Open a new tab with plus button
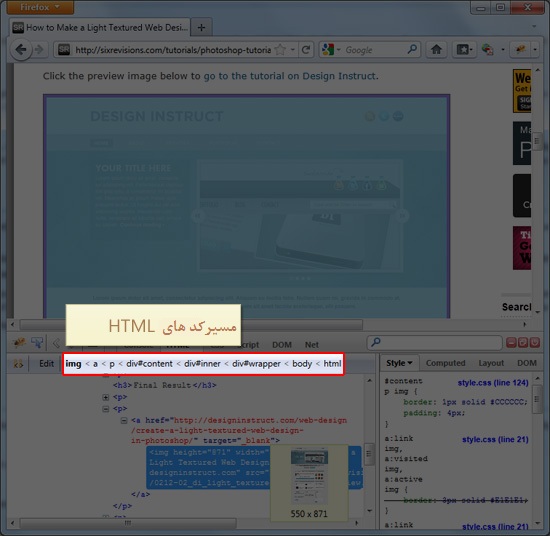 (x=201, y=27)
